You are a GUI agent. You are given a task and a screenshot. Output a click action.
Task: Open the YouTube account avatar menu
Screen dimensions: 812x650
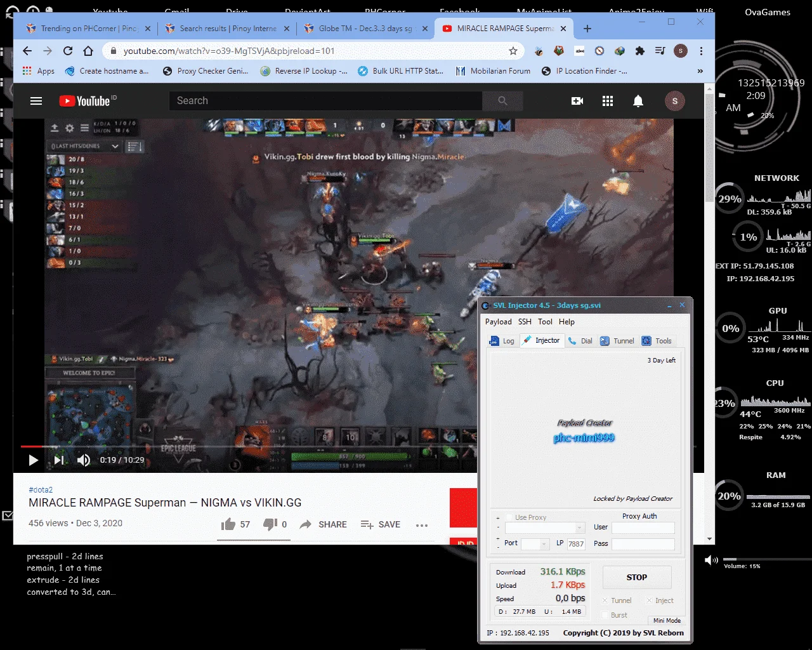(x=674, y=101)
